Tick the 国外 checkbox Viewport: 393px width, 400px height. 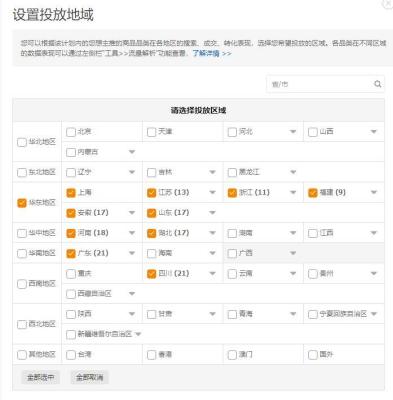click(313, 354)
